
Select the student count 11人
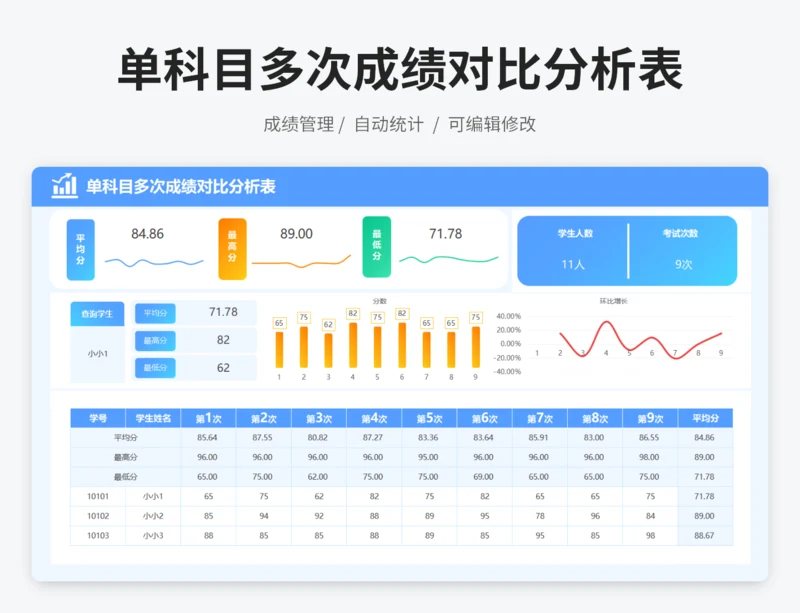click(573, 264)
